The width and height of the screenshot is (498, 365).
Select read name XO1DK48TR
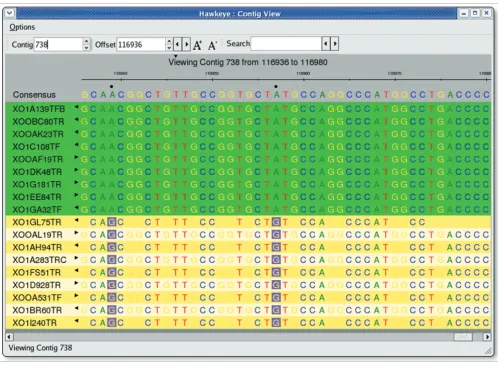click(x=37, y=172)
